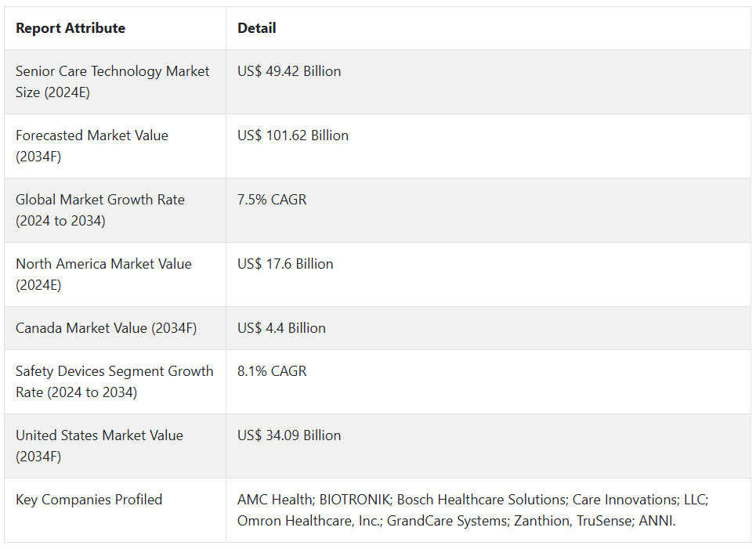Screen dimensions: 756x549
Task: Select Global Market Growth Rate cell
Action: click(115, 210)
